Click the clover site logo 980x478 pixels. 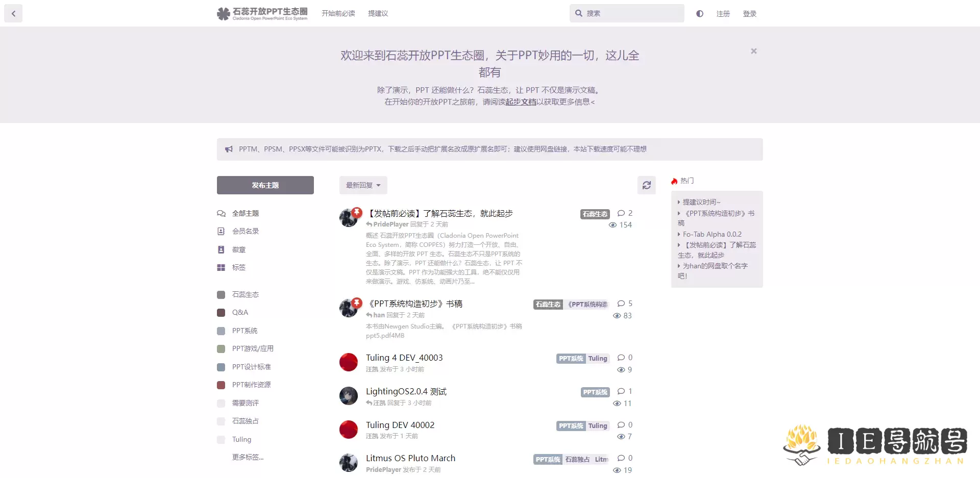click(222, 13)
